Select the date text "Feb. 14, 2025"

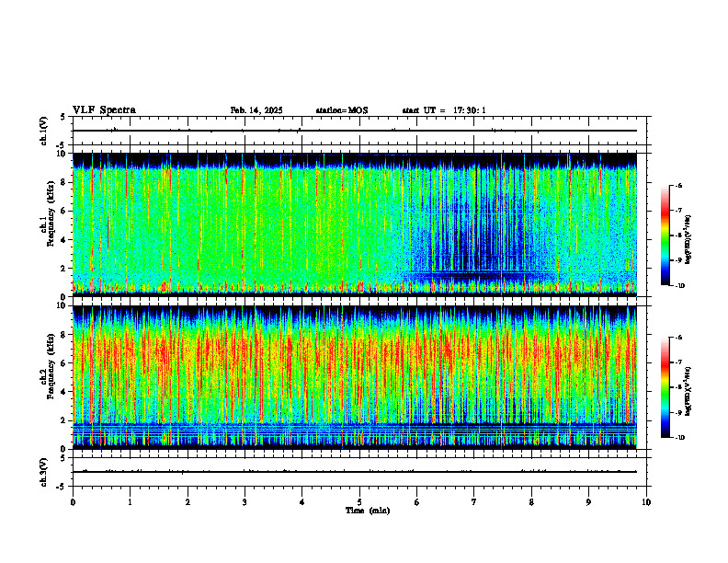[256, 110]
